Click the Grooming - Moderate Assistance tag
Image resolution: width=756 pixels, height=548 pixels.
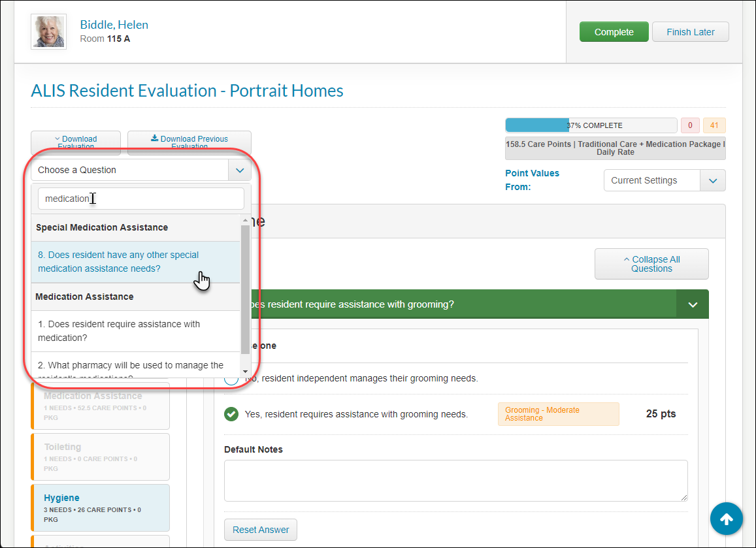click(558, 414)
